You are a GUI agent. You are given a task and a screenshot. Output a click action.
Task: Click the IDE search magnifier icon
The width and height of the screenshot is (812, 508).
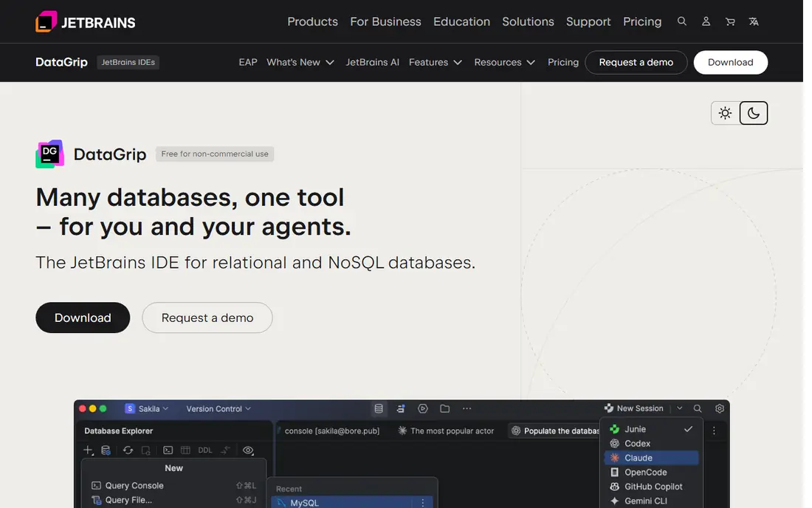tap(698, 408)
